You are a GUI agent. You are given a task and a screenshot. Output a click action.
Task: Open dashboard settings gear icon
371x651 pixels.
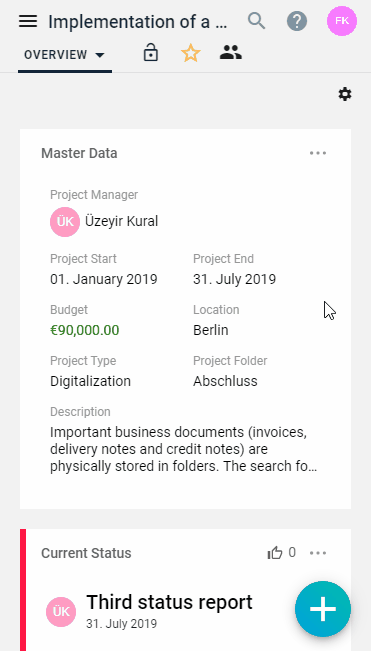coord(345,94)
